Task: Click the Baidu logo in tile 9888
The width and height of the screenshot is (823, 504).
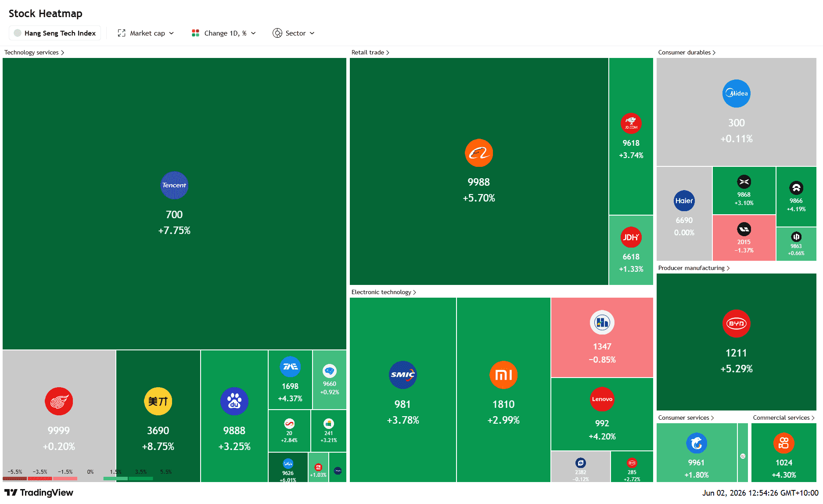Action: 234,401
